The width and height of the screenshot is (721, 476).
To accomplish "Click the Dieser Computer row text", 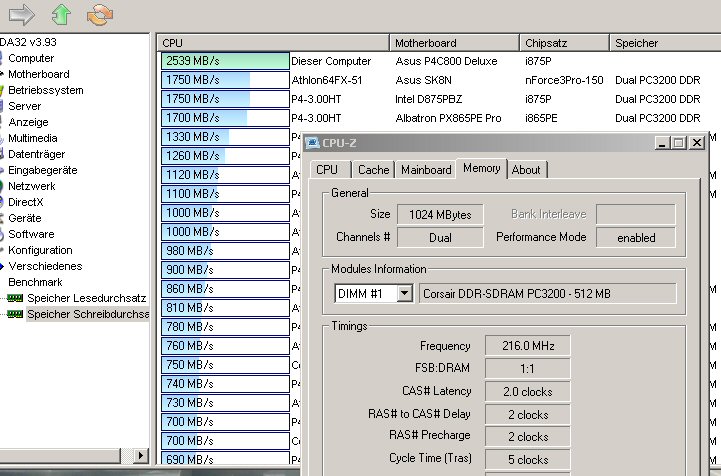I will (331, 61).
